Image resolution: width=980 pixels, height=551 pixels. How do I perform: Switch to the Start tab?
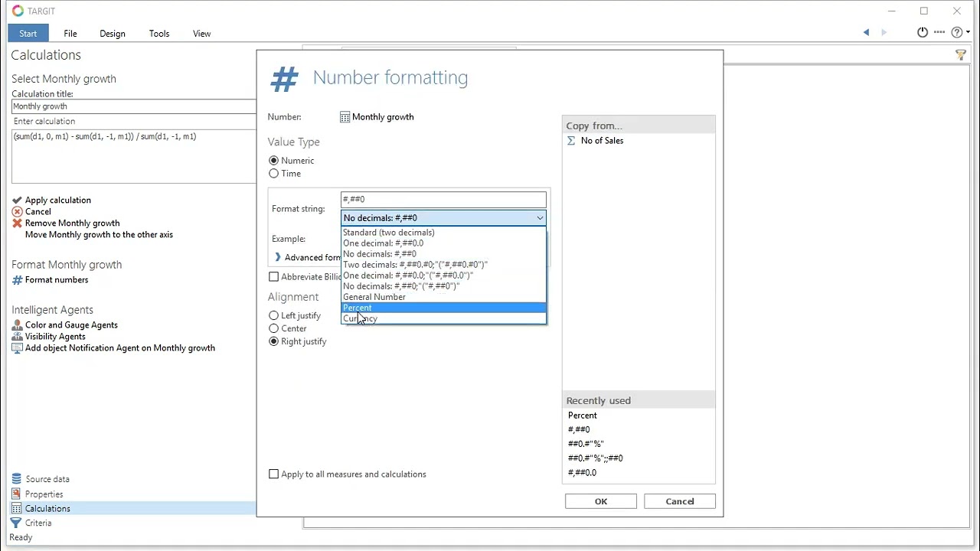click(x=28, y=33)
